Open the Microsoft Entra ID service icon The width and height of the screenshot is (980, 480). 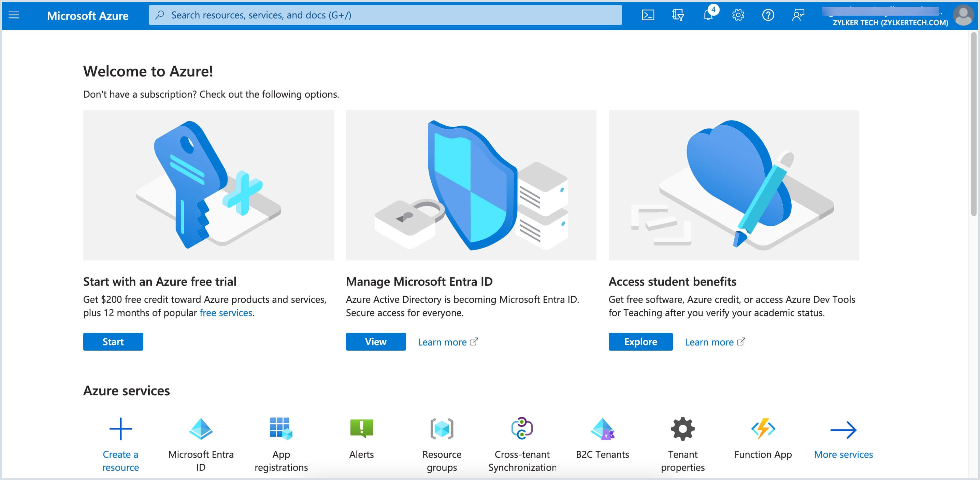[201, 429]
